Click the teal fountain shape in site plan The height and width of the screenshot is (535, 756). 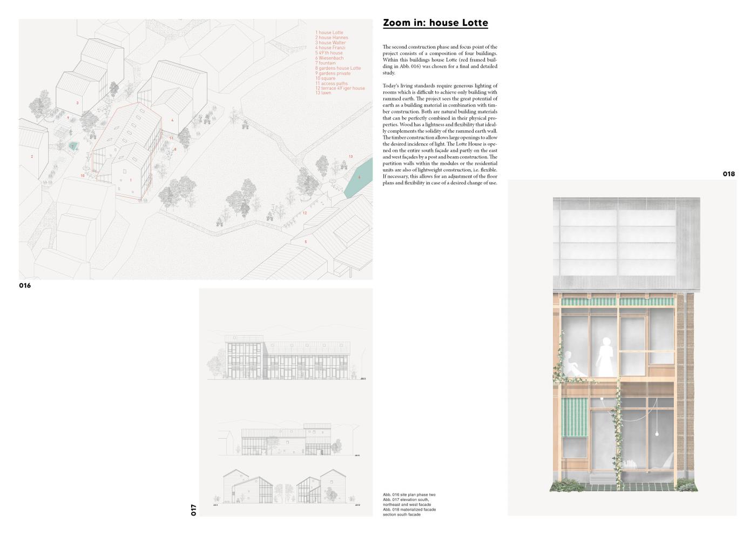click(x=73, y=146)
